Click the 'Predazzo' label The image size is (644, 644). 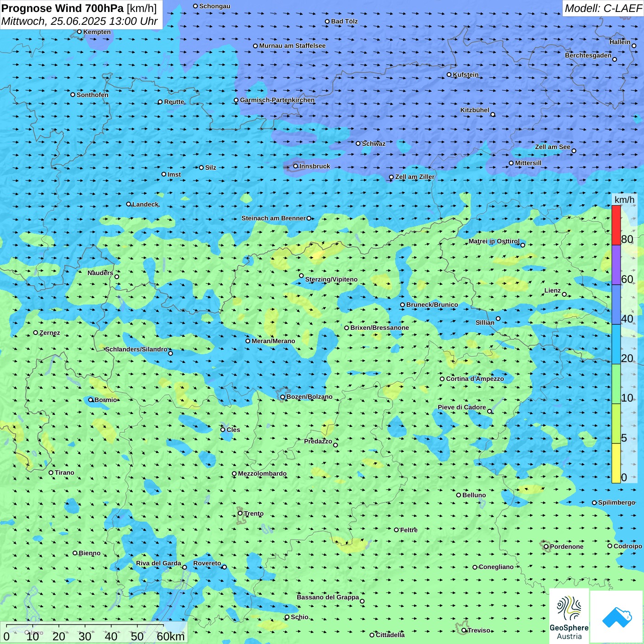[x=318, y=441]
